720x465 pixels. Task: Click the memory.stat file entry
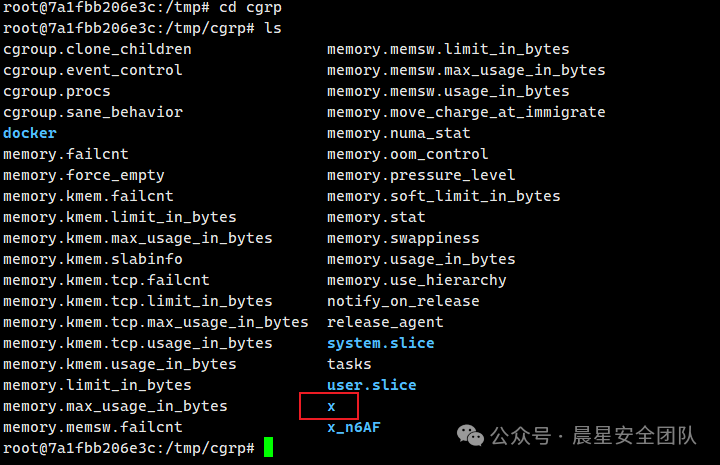tap(376, 217)
